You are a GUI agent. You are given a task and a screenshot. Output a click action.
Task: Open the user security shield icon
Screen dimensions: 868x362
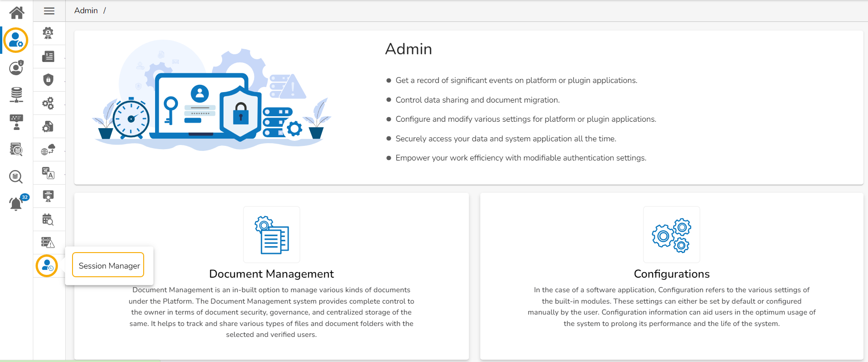coord(16,68)
